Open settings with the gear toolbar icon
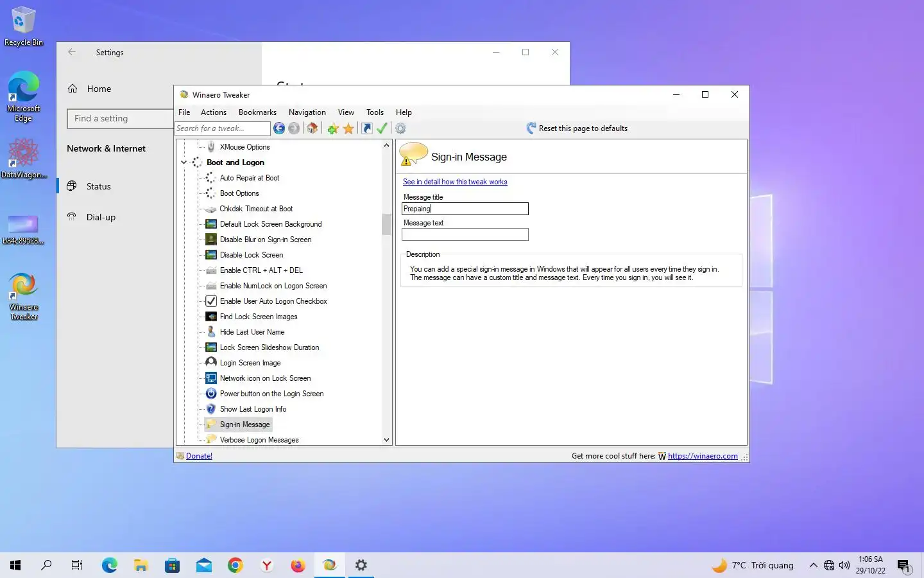 coord(400,128)
